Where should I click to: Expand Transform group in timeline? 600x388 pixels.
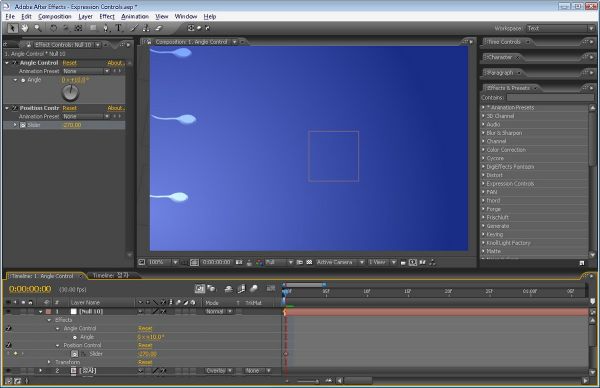pos(49,362)
